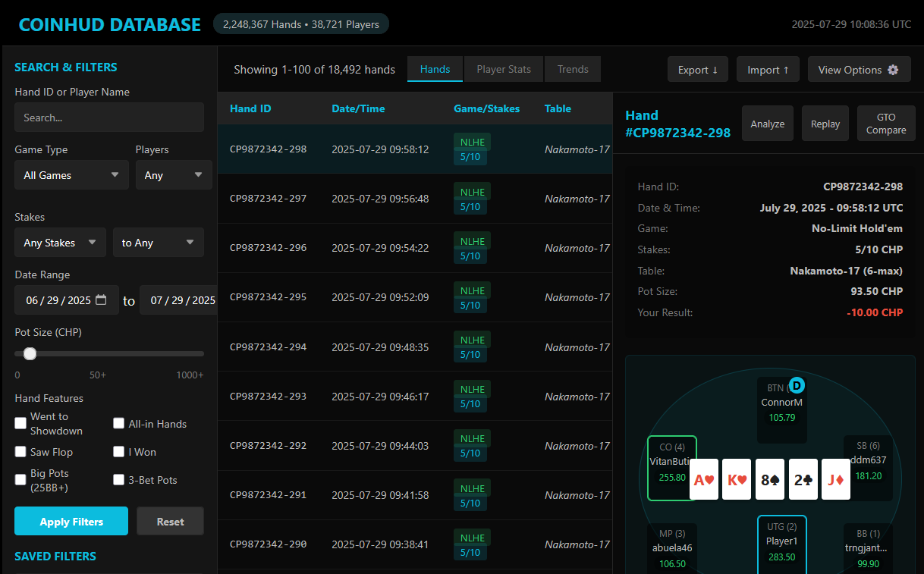
Task: Click the Apply Filters button
Action: [71, 522]
